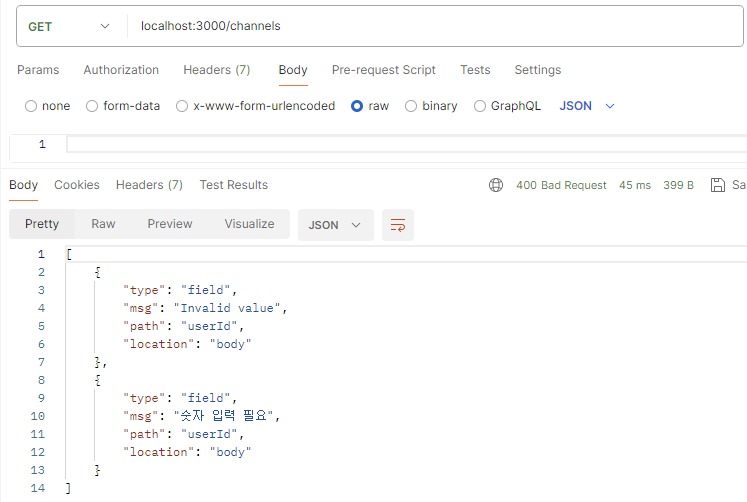Click the "userId" path value on line 5
The width and height of the screenshot is (747, 502).
pyautogui.click(x=209, y=326)
